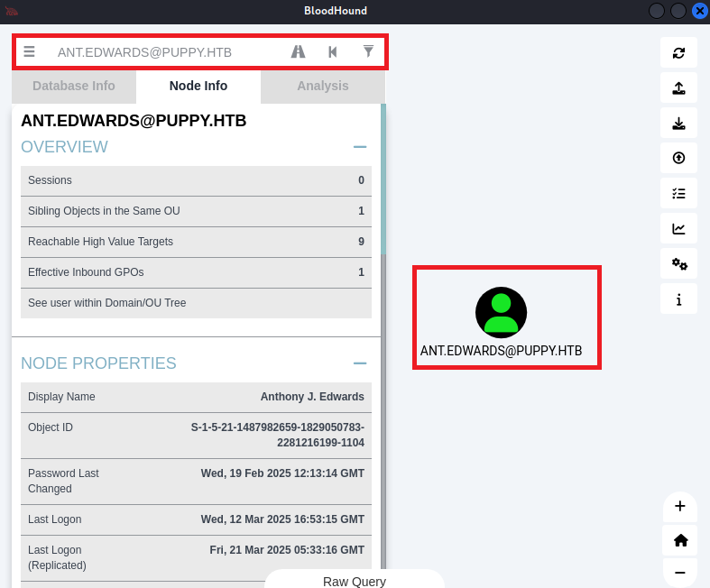Collapse the Node Properties section
This screenshot has height=588, width=710.
click(x=360, y=363)
